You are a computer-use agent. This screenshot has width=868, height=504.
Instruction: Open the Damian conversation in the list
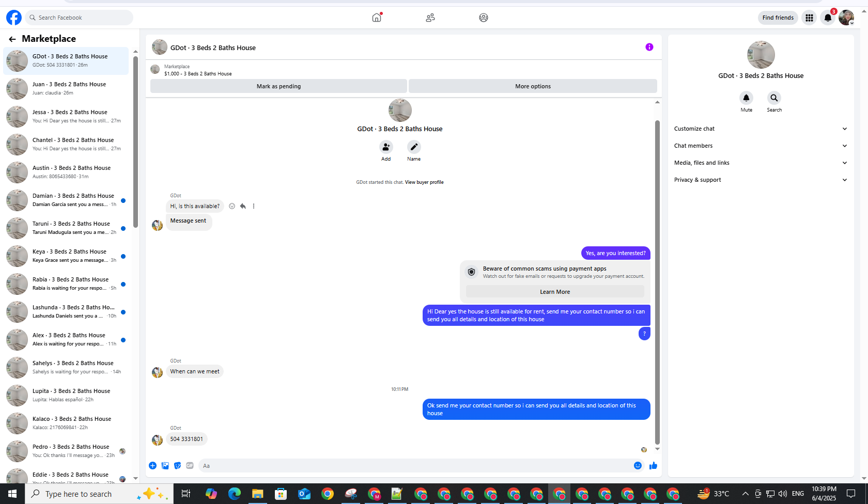coord(66,200)
